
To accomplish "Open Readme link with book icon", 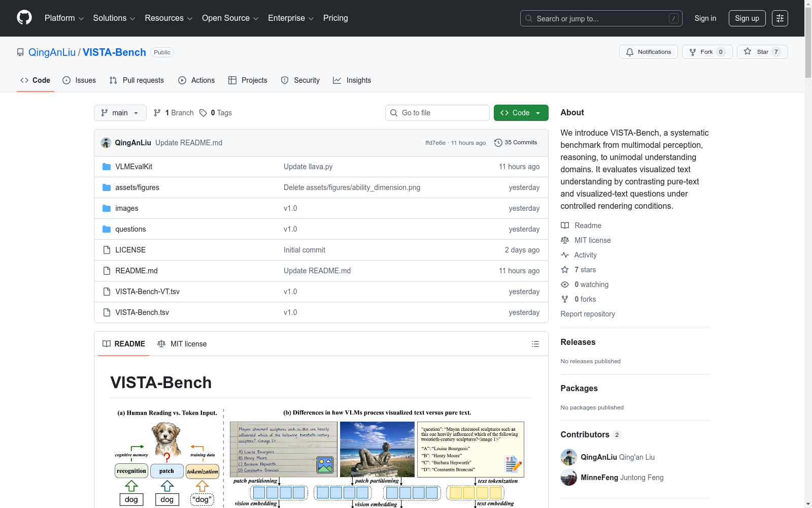I will pyautogui.click(x=581, y=226).
